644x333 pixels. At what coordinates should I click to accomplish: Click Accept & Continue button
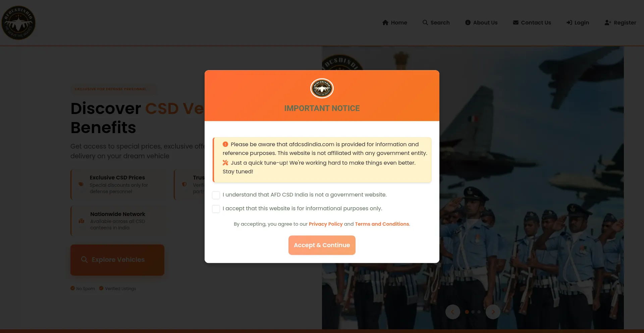pos(322,245)
